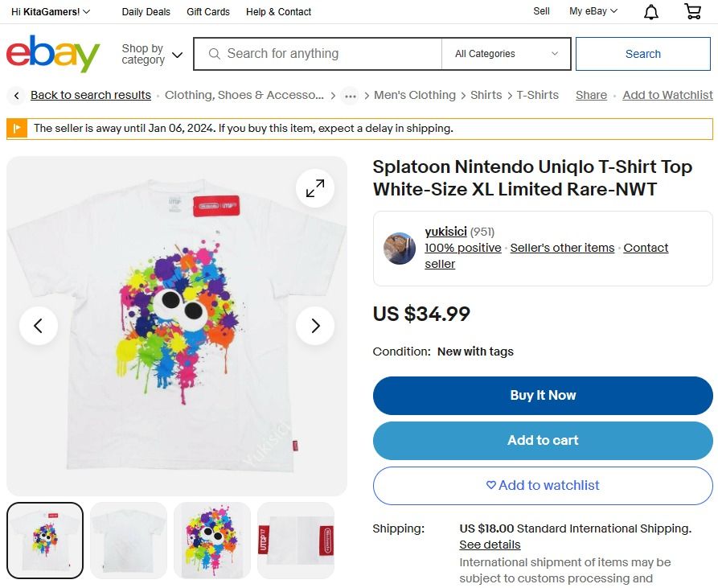Open Daily Deals

click(145, 11)
